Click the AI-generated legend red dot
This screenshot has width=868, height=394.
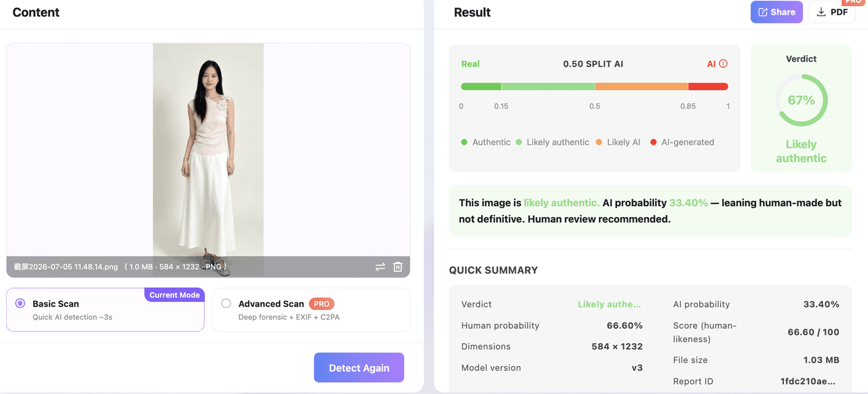tap(654, 142)
